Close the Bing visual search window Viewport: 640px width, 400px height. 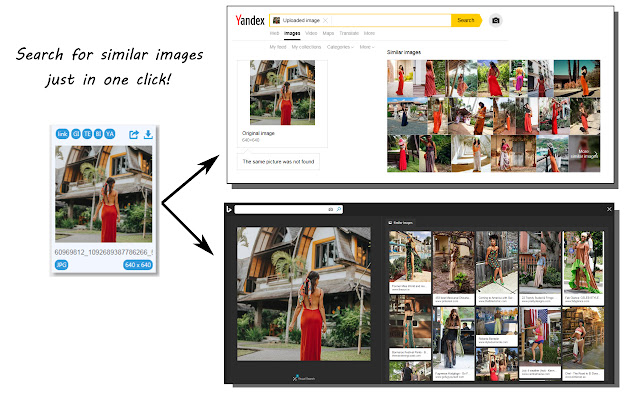(x=609, y=209)
